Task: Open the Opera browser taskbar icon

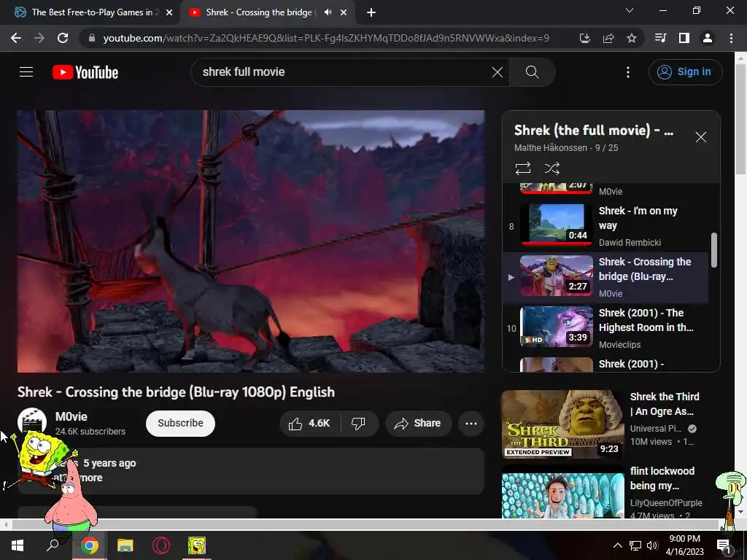Action: (161, 545)
